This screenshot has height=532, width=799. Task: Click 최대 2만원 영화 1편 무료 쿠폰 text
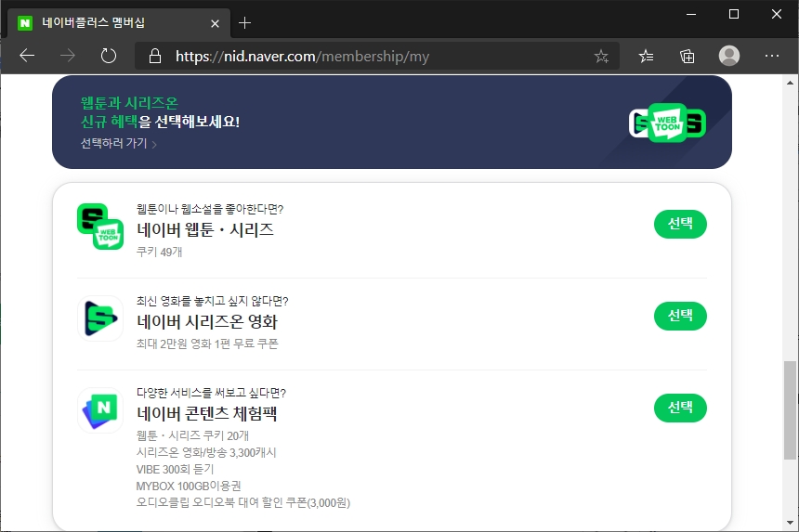tap(207, 344)
